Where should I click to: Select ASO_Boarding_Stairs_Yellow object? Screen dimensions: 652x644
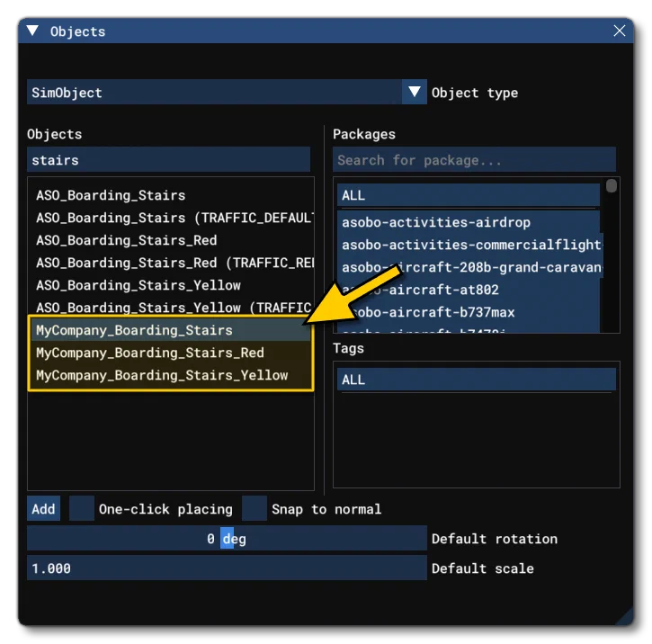[x=171, y=285]
